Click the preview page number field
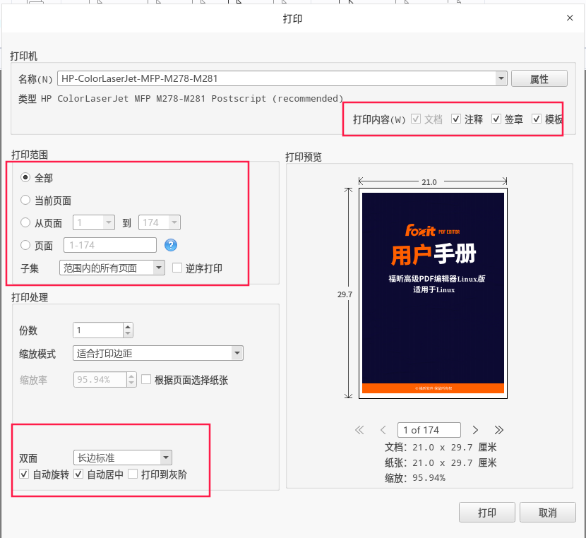 429,430
